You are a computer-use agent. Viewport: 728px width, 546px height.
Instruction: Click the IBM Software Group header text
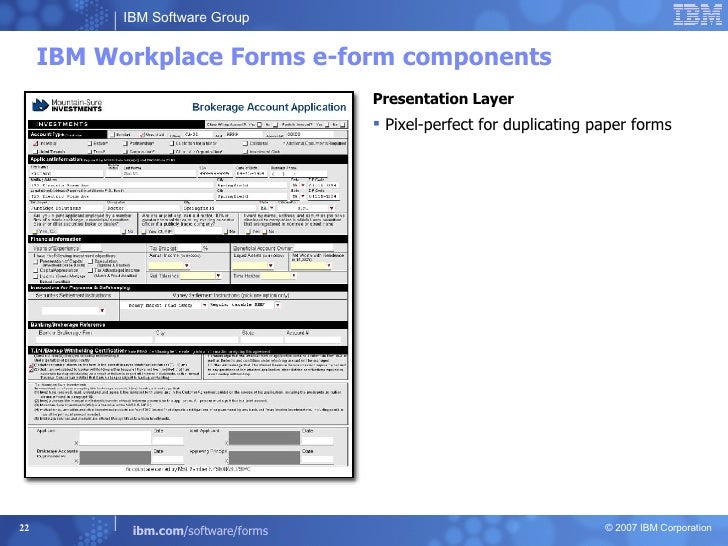point(186,18)
